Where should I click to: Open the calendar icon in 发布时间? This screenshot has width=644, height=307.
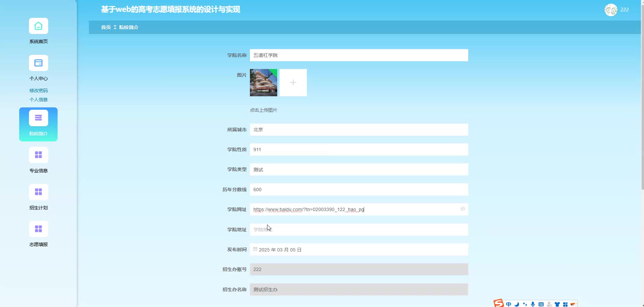click(255, 249)
